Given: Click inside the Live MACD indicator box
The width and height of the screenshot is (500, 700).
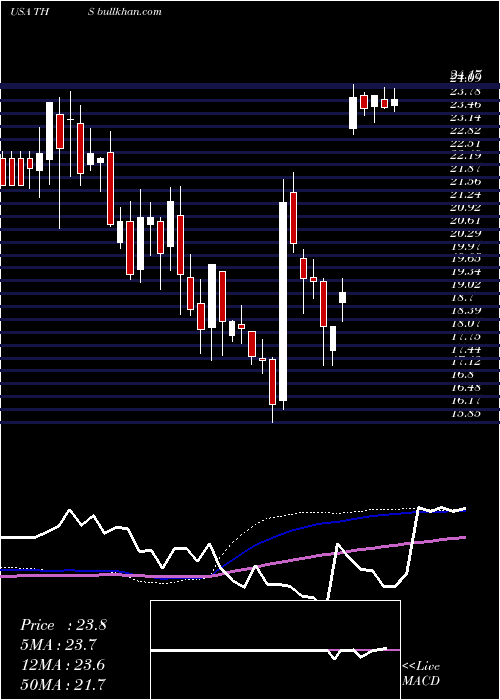Looking at the screenshot, I should 275,650.
